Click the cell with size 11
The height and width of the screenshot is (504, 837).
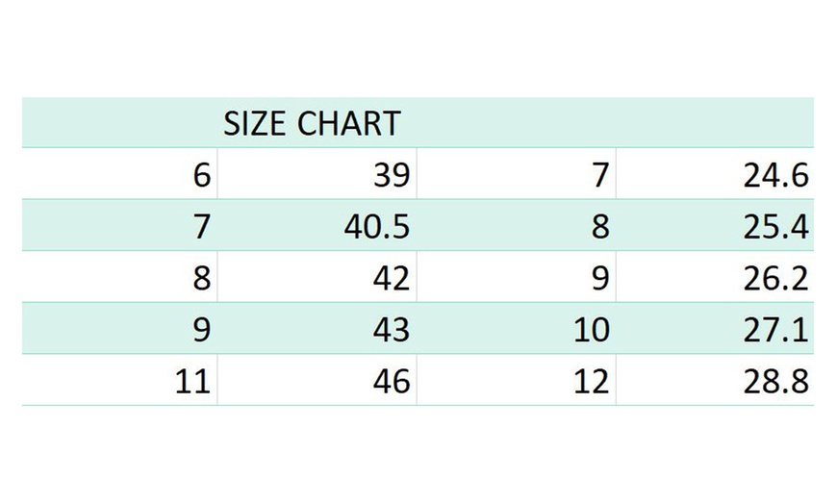tap(192, 382)
